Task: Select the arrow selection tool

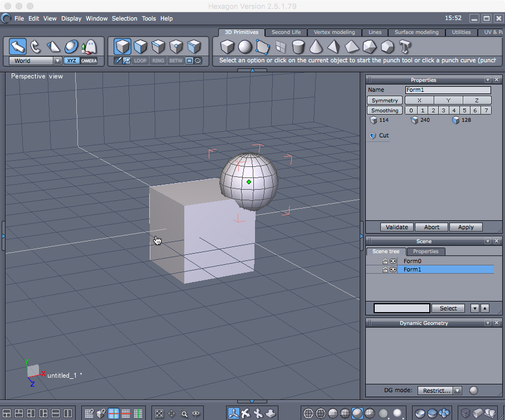Action: (x=17, y=46)
